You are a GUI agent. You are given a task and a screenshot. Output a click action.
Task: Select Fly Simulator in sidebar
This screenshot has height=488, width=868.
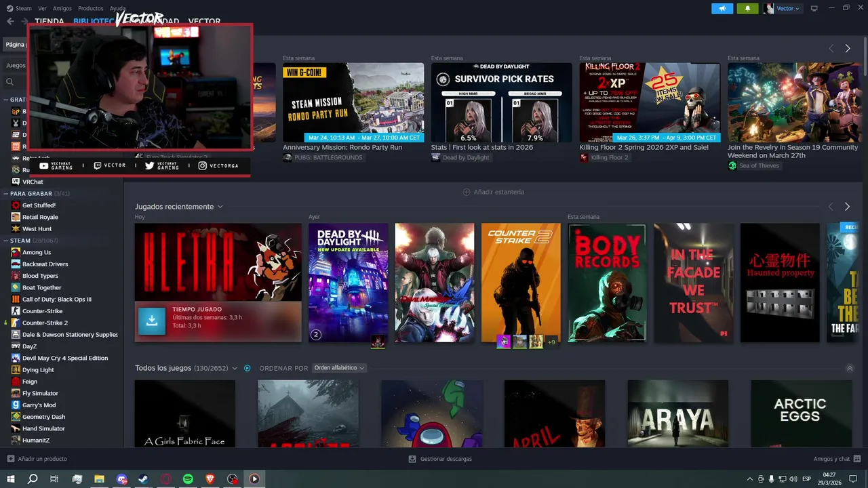click(x=40, y=394)
